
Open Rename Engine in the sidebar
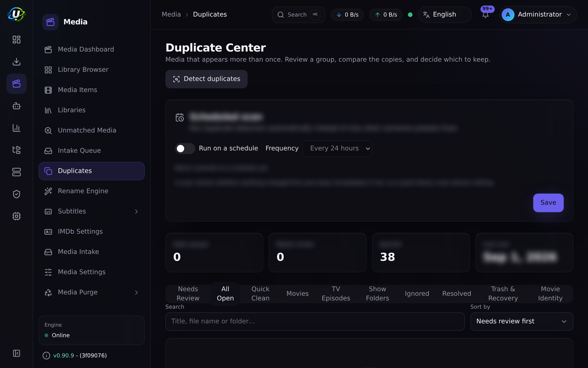pos(92,191)
